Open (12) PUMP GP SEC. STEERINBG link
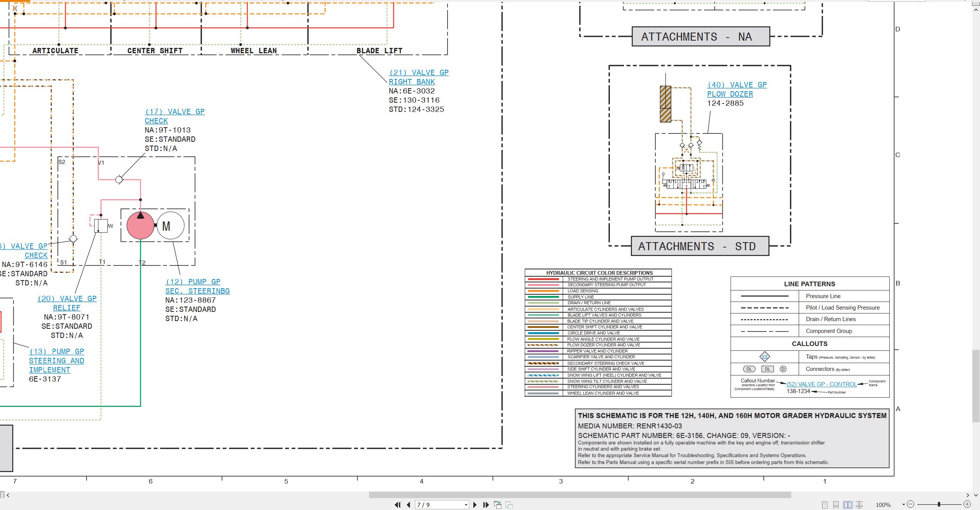Image resolution: width=980 pixels, height=510 pixels. click(198, 286)
